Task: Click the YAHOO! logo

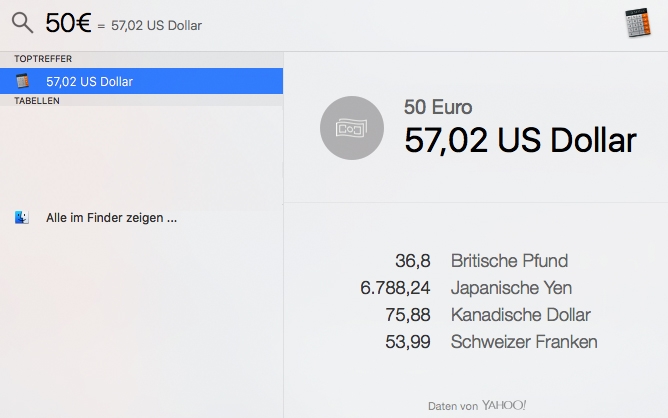Action: pyautogui.click(x=504, y=405)
